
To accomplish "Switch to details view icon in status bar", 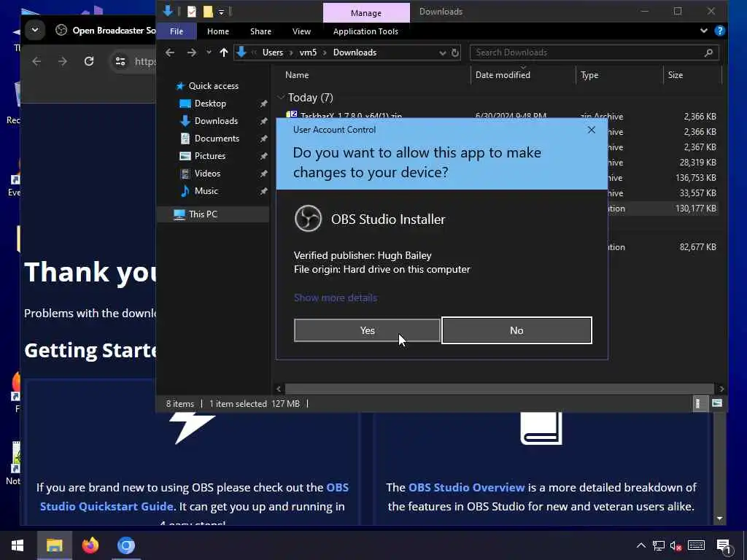I will click(698, 404).
